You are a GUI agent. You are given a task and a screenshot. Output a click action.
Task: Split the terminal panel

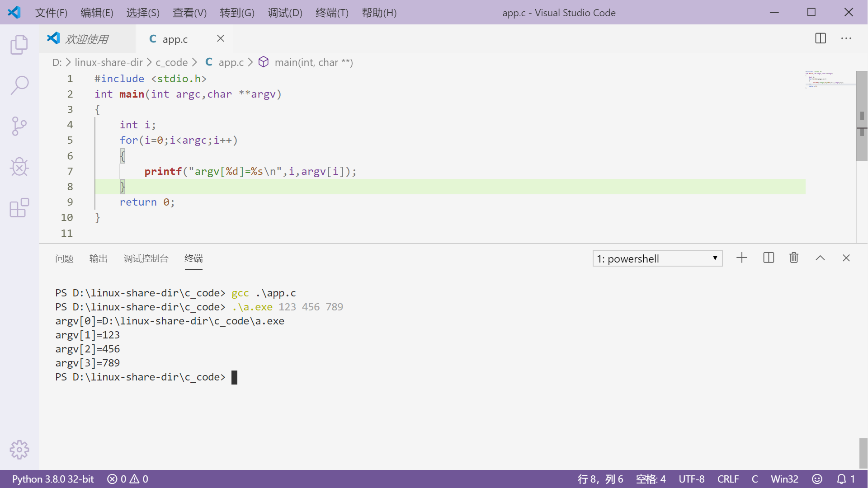click(769, 258)
